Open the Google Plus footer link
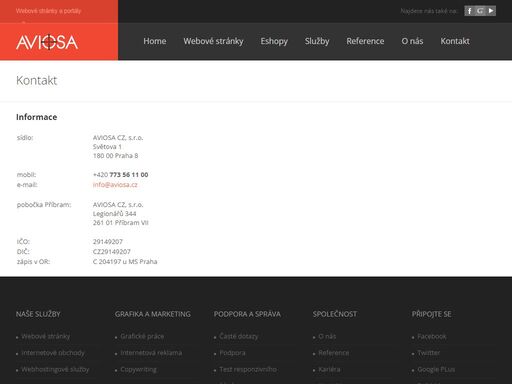Image resolution: width=512 pixels, height=384 pixels. tap(436, 369)
